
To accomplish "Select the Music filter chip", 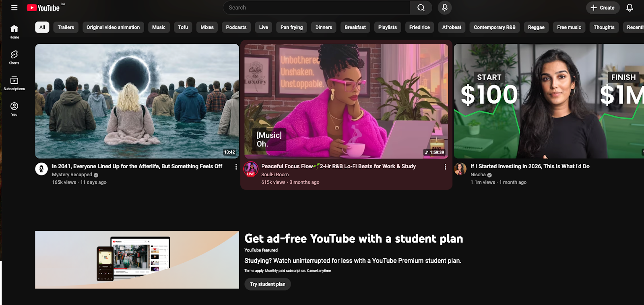I will (x=159, y=27).
